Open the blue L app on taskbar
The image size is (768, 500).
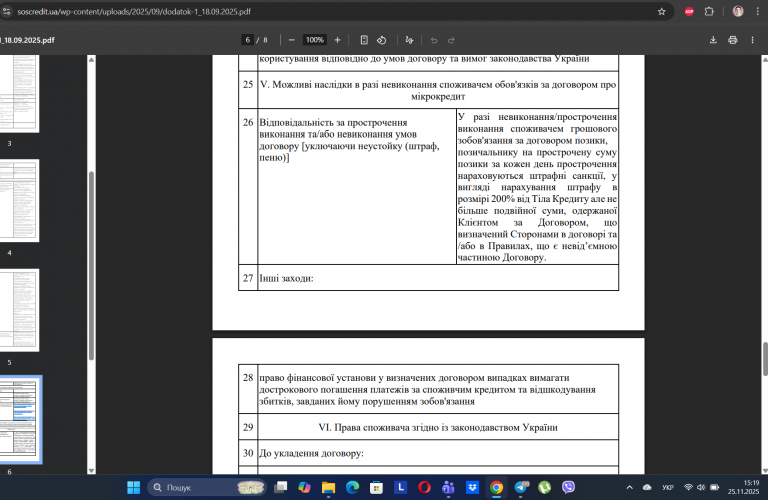pos(400,487)
